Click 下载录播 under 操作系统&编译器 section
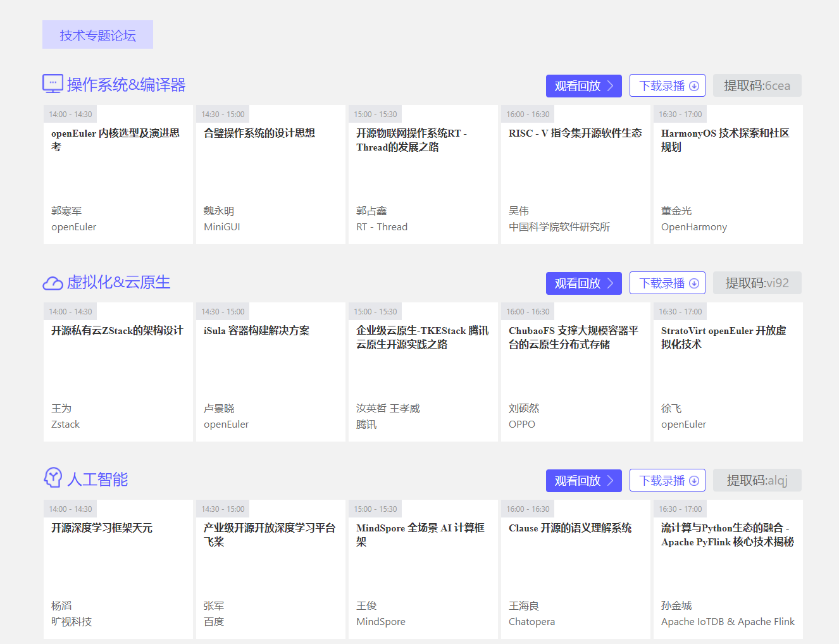Screen dimensions: 839x644 667,85
